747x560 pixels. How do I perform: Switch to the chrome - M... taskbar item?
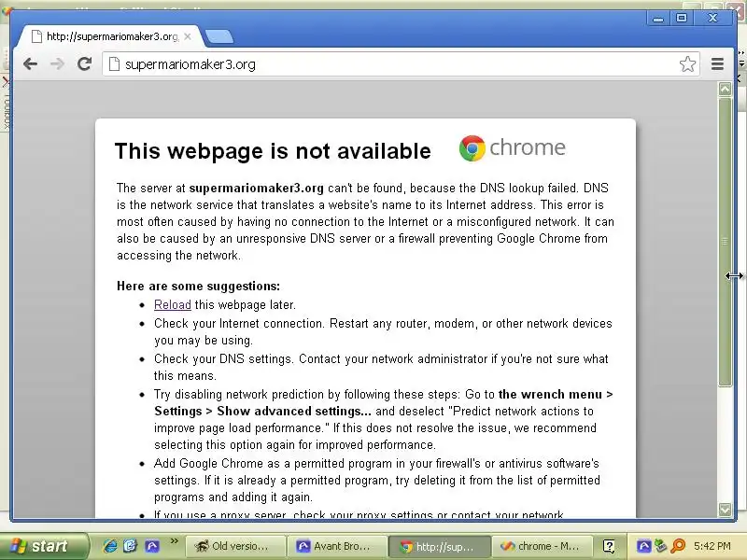click(542, 546)
